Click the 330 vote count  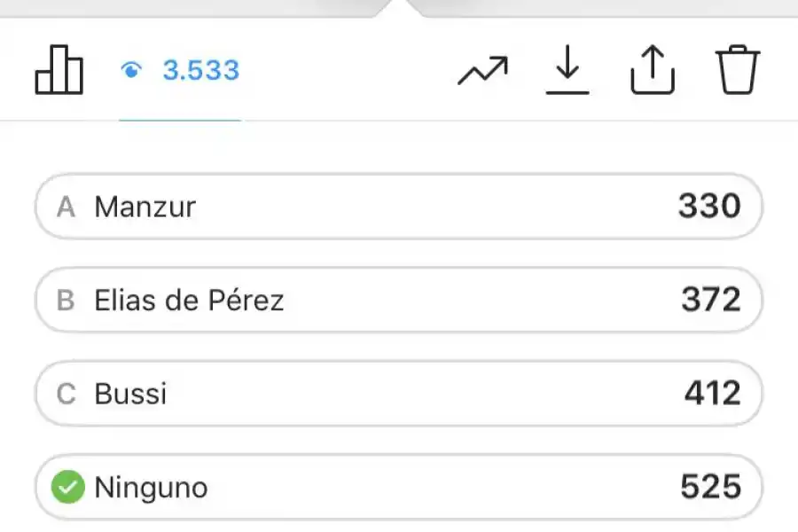click(709, 207)
